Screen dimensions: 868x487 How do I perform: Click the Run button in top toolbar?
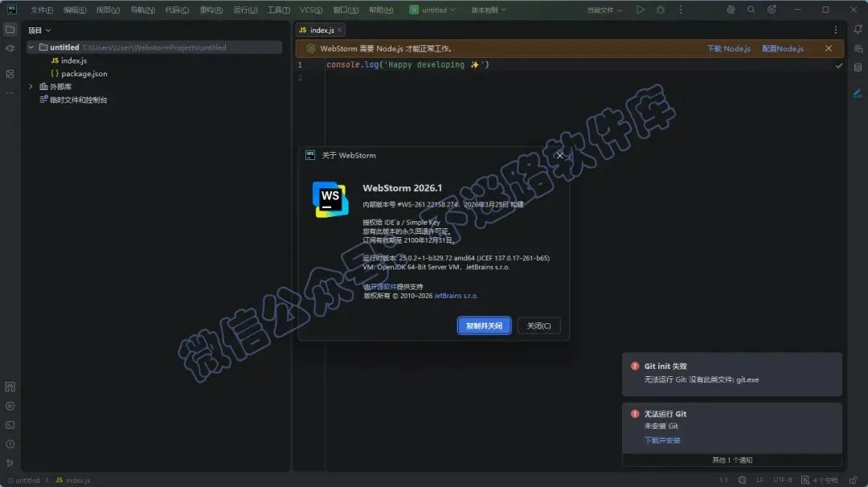641,10
